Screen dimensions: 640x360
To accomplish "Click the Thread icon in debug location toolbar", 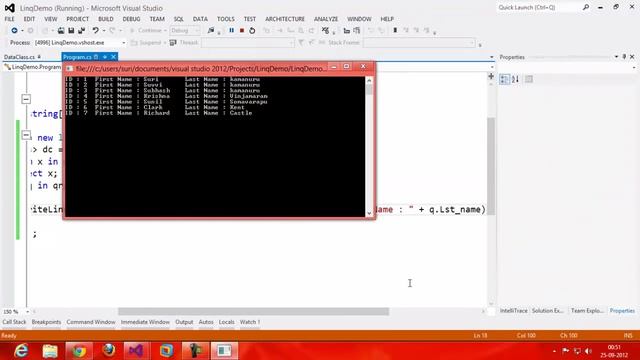I will tap(173, 42).
